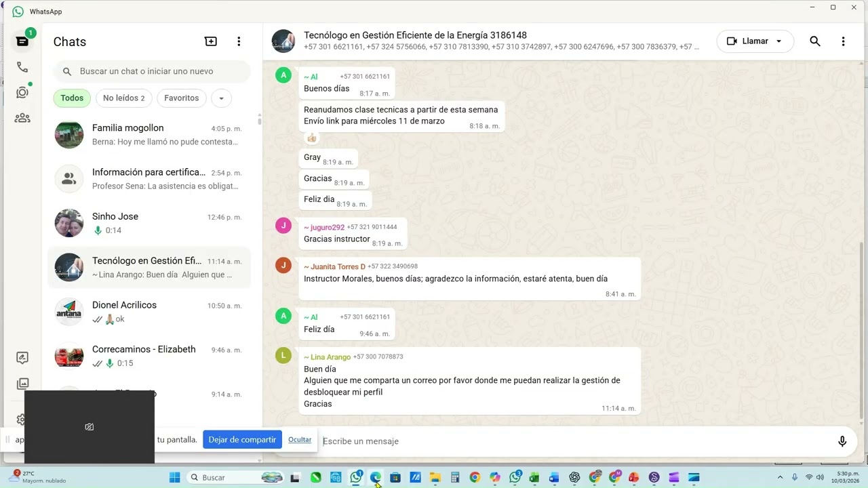This screenshot has height=488, width=868.
Task: Select the No leídos filter tab
Action: (x=124, y=98)
